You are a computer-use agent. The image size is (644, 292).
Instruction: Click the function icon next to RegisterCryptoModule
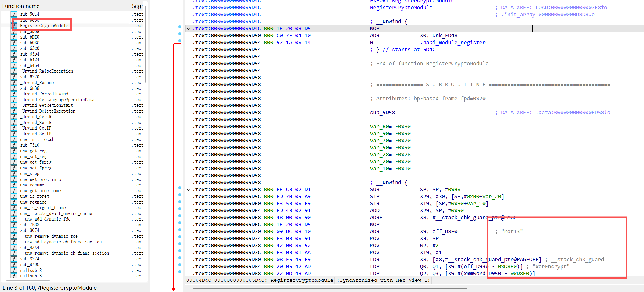pos(14,26)
